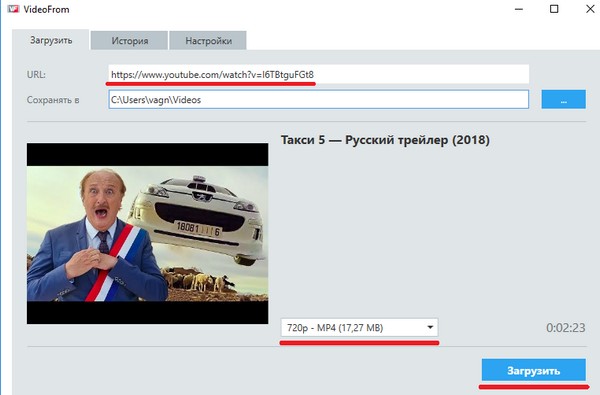Click into the YouTube URL field
The width and height of the screenshot is (600, 395).
click(318, 74)
